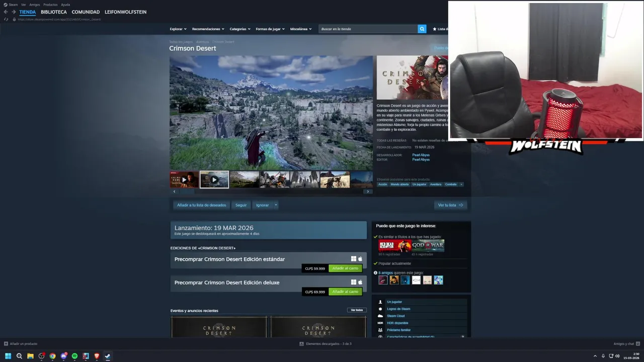Open the Ver menu

(x=23, y=5)
